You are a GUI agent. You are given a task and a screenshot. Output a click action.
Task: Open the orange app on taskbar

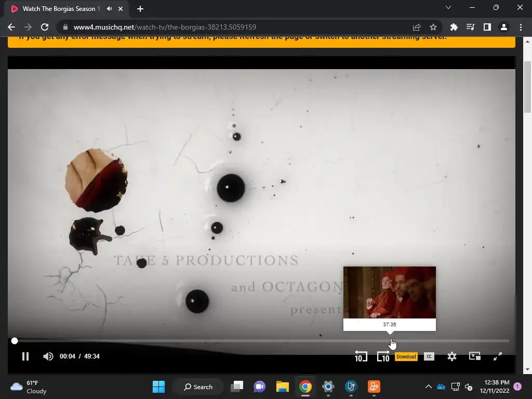(x=374, y=387)
